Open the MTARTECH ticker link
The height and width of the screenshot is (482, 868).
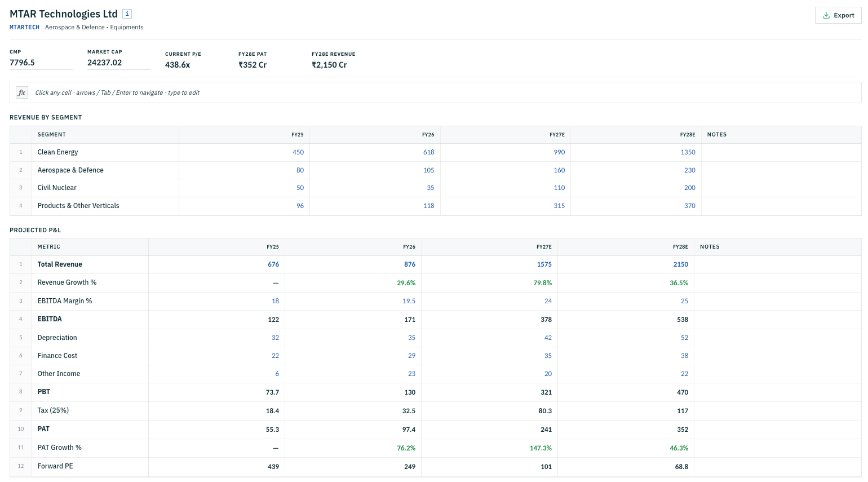(x=24, y=27)
